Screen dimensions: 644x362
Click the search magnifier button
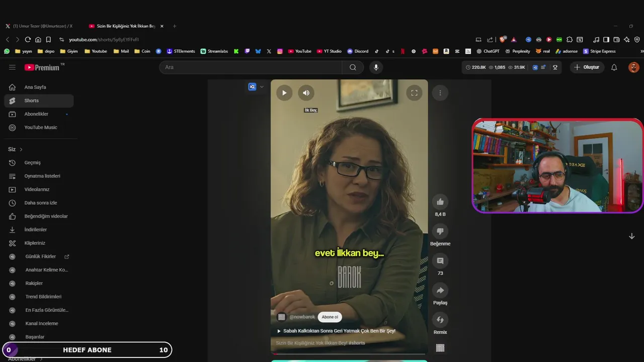[353, 67]
